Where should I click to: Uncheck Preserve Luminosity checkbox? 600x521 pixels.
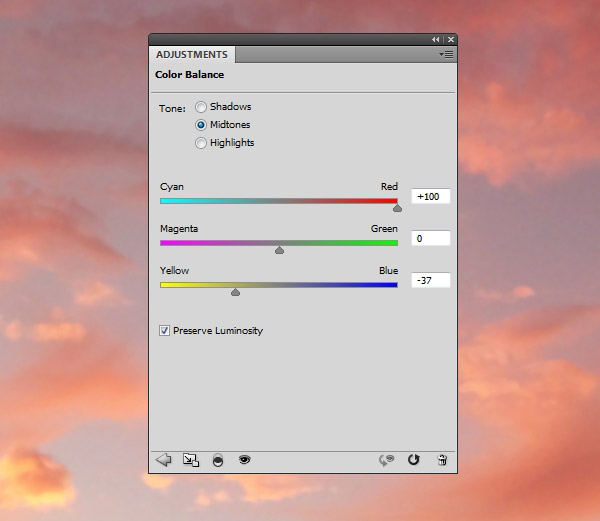pyautogui.click(x=165, y=331)
